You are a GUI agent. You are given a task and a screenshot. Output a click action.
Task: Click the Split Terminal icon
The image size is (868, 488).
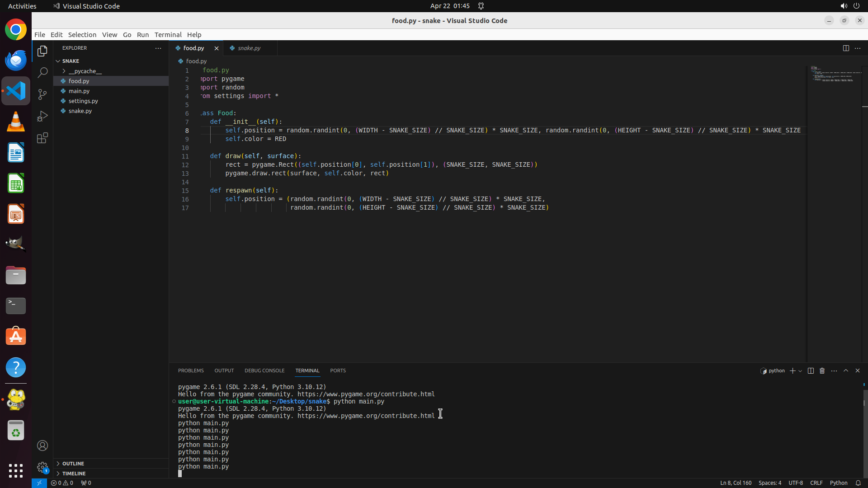pyautogui.click(x=811, y=371)
